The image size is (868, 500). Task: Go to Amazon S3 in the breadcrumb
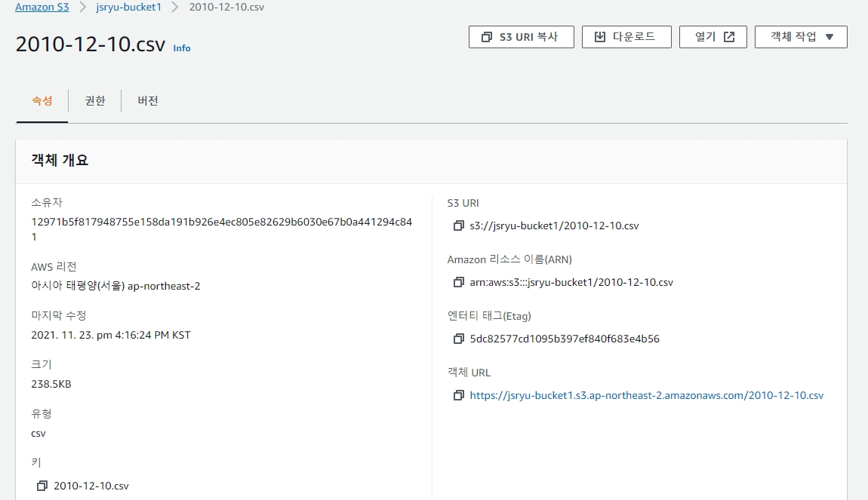click(42, 7)
